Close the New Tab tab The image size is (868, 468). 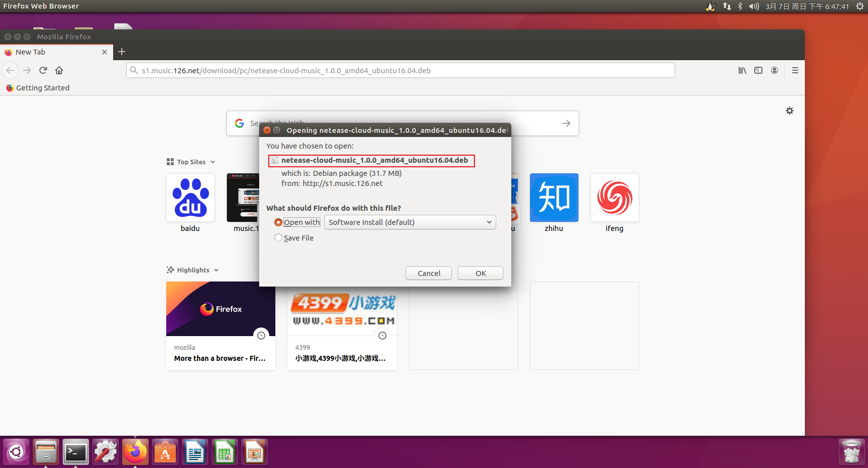point(105,52)
